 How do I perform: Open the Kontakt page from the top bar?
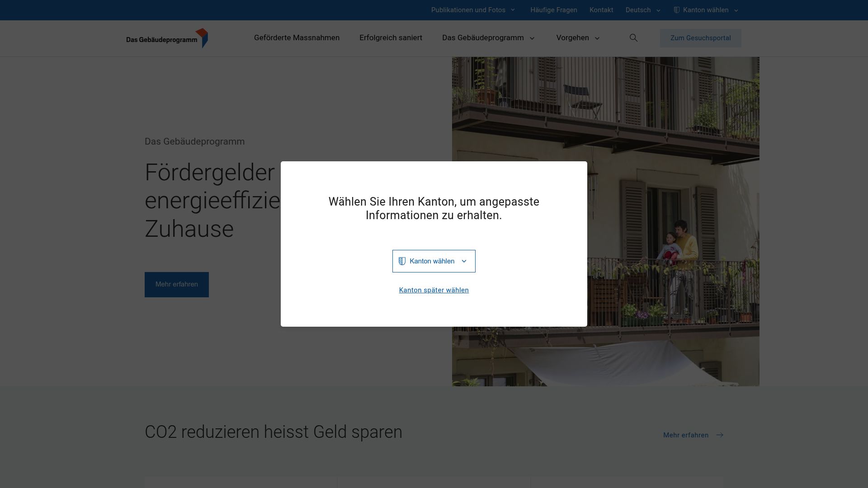601,10
